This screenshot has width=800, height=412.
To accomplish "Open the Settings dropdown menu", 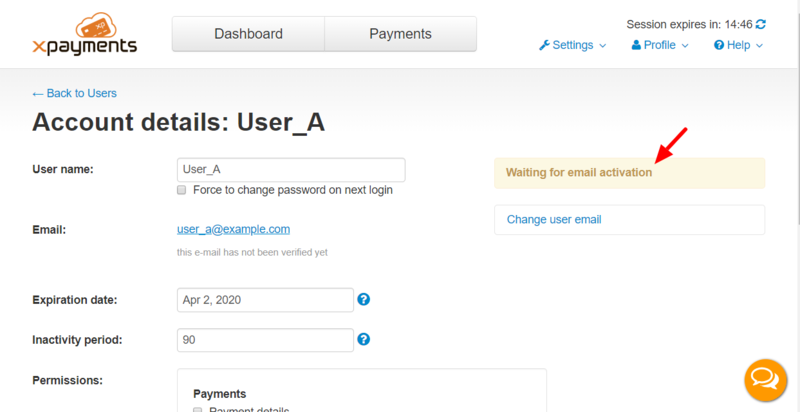I will point(572,45).
